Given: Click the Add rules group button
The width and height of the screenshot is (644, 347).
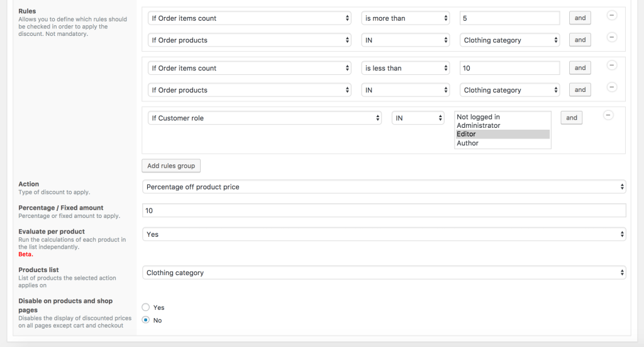Looking at the screenshot, I should pyautogui.click(x=171, y=166).
